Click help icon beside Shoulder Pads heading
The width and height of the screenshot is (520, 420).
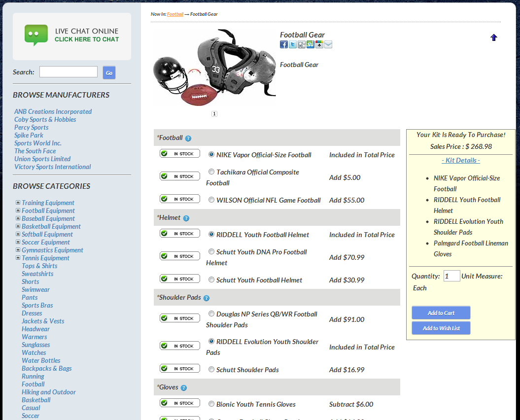tap(207, 298)
